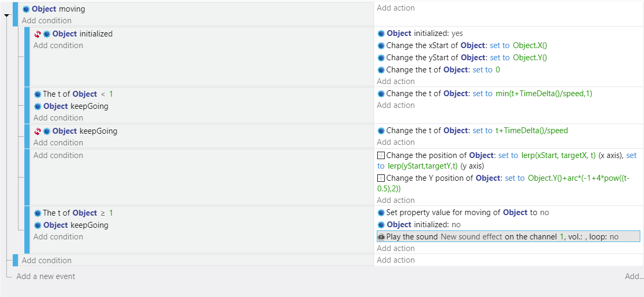
Task: Click the icon beside The t of Object < 1
Action: click(x=38, y=94)
